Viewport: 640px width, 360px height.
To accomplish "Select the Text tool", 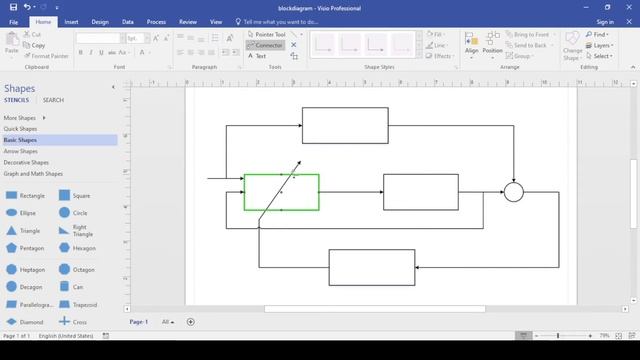I will click(257, 56).
